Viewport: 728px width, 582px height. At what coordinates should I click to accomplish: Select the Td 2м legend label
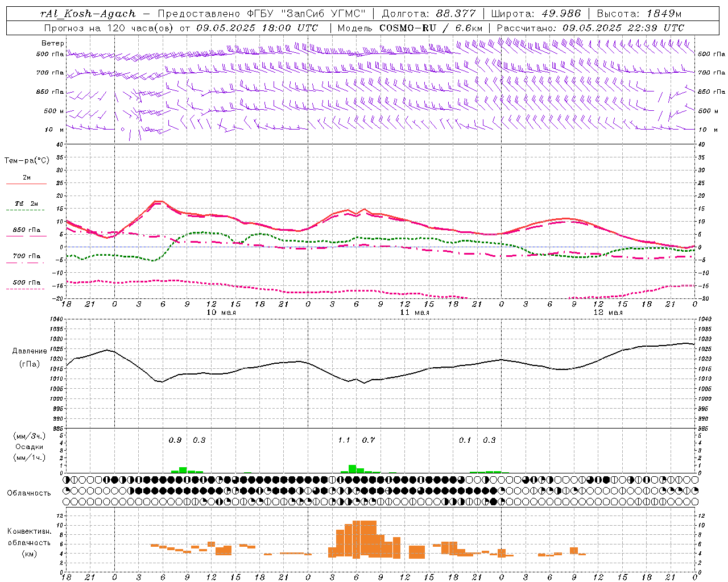[x=27, y=203]
